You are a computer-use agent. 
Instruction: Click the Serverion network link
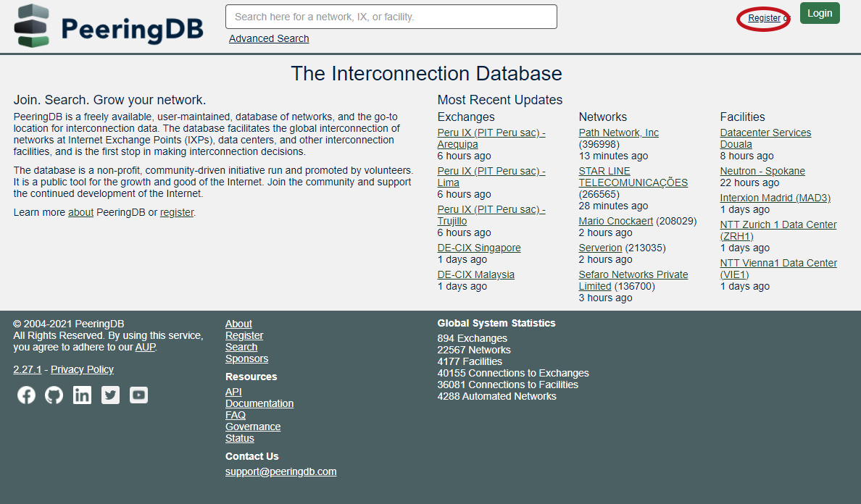[x=600, y=248]
